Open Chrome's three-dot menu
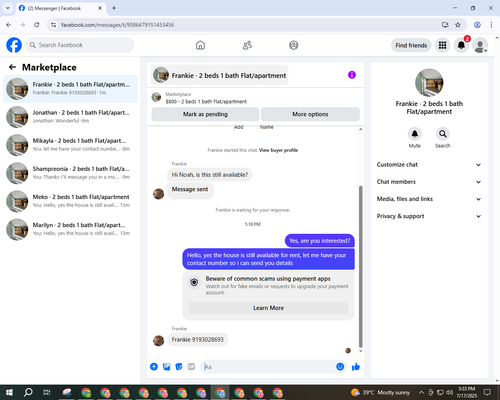Viewport: 500px width, 400px height. [x=491, y=25]
